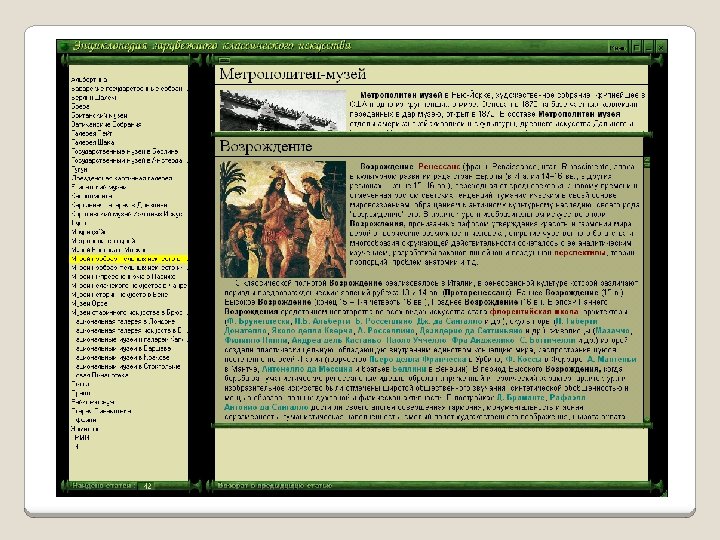
Task: Click the scroll-up arrow of Возрождение article
Action: [647, 159]
